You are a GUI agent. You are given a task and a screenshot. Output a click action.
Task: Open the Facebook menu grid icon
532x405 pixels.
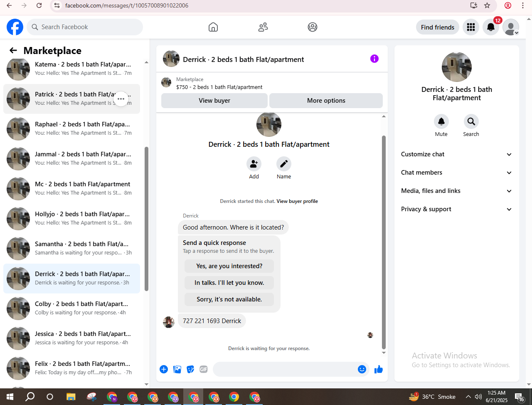[x=471, y=27]
